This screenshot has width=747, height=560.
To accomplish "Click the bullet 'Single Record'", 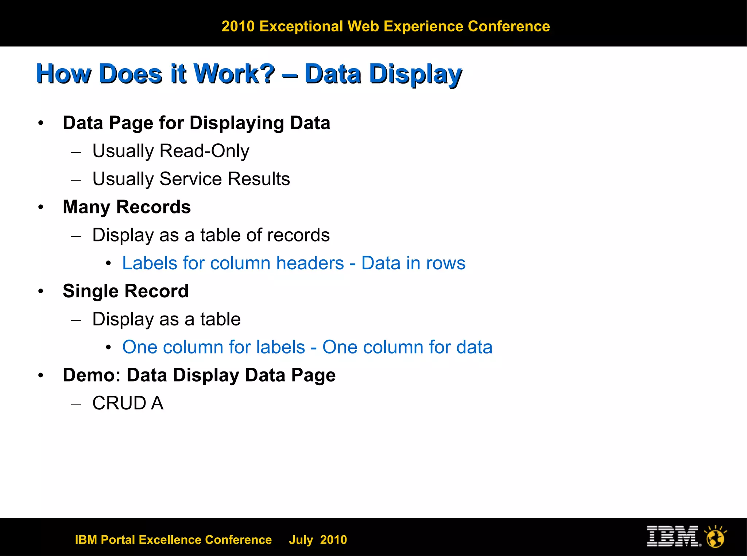I will (125, 291).
